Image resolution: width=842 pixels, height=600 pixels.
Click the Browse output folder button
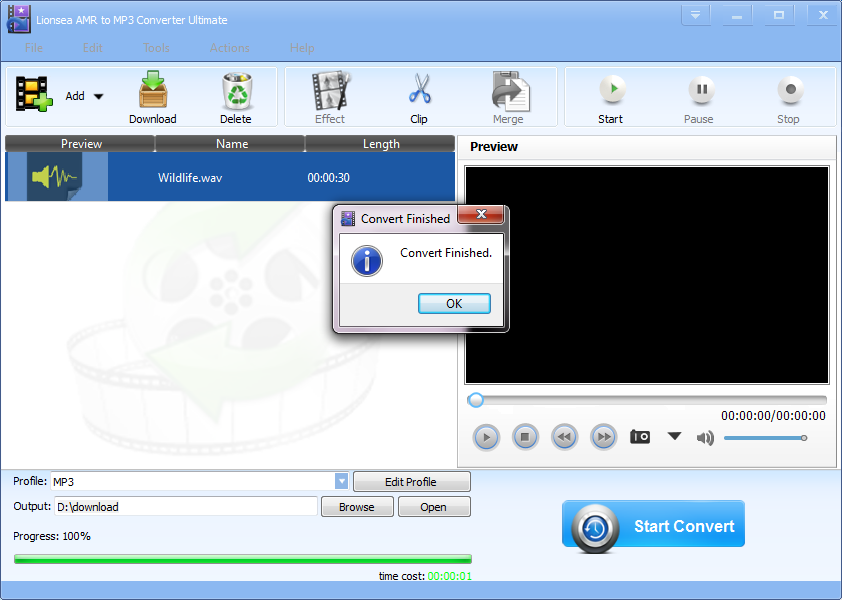pyautogui.click(x=357, y=507)
